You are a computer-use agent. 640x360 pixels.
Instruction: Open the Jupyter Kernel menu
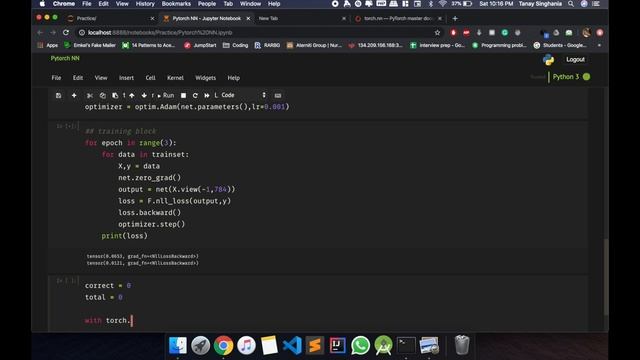pos(175,78)
